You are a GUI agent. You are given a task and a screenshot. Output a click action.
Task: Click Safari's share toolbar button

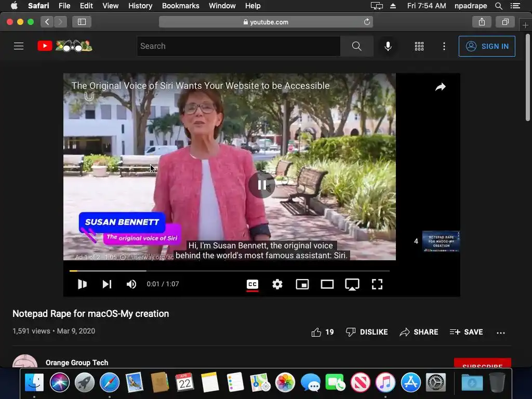click(482, 22)
